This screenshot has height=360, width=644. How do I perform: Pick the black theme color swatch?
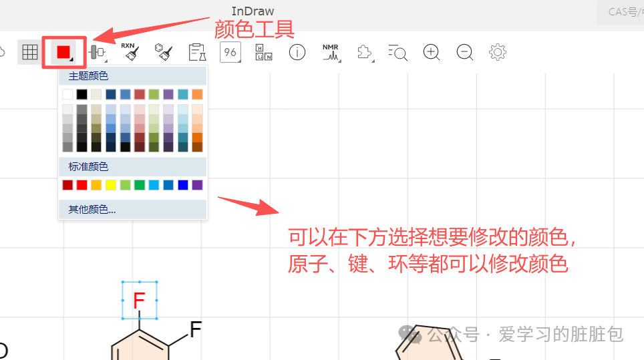(82, 94)
